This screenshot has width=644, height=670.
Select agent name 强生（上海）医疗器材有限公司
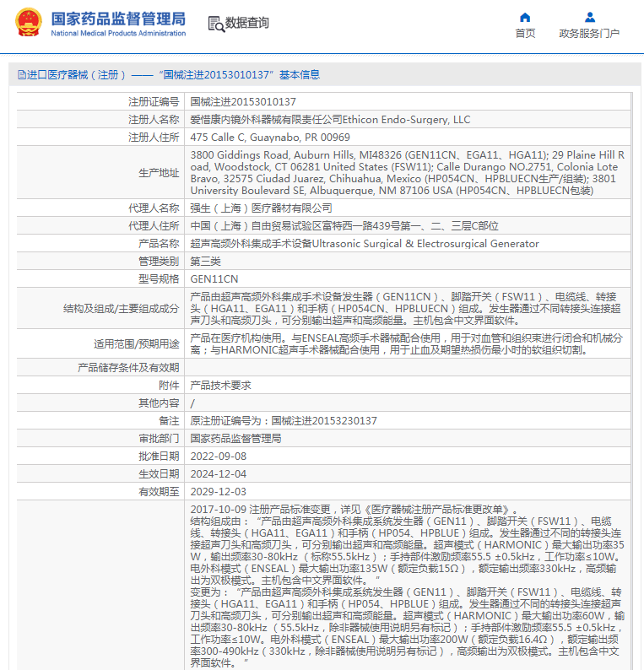tap(261, 208)
